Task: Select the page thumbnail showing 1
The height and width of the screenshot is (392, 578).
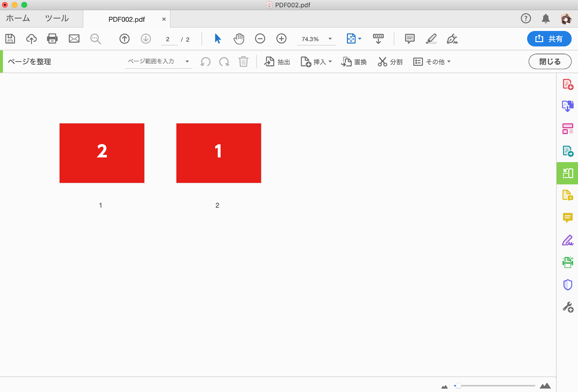Action: coord(219,153)
